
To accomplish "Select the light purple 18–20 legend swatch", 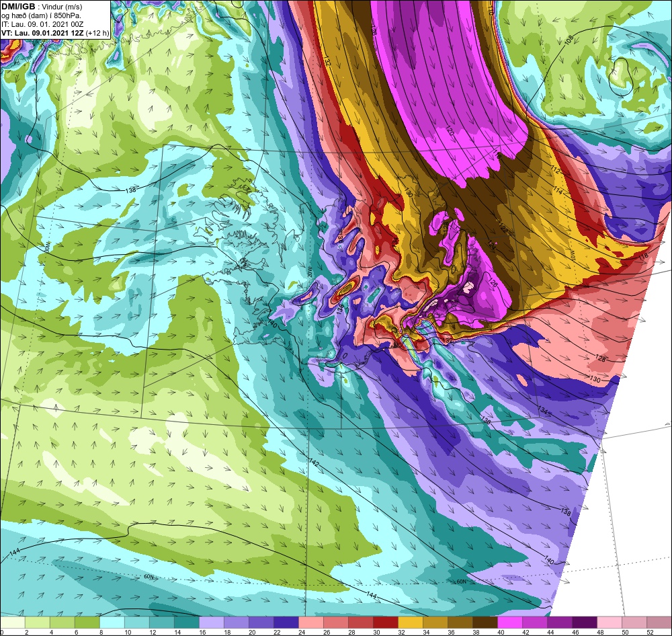I will [x=237, y=622].
